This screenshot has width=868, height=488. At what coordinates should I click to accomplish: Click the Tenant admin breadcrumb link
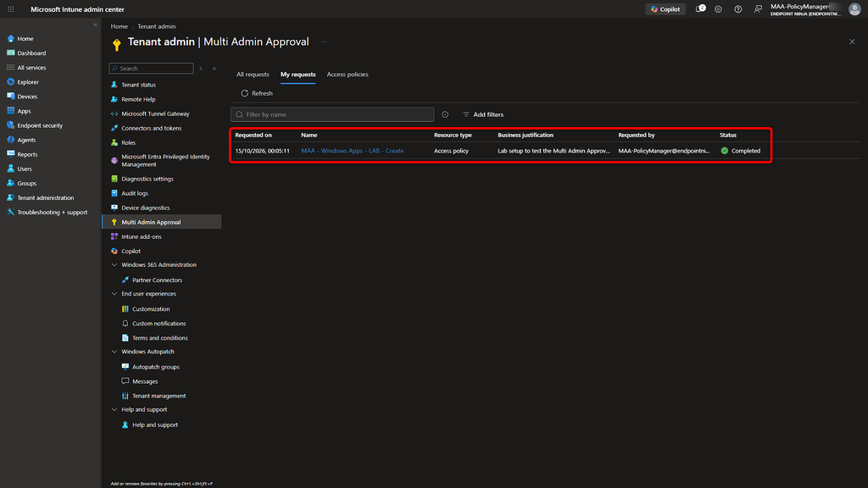coord(157,26)
